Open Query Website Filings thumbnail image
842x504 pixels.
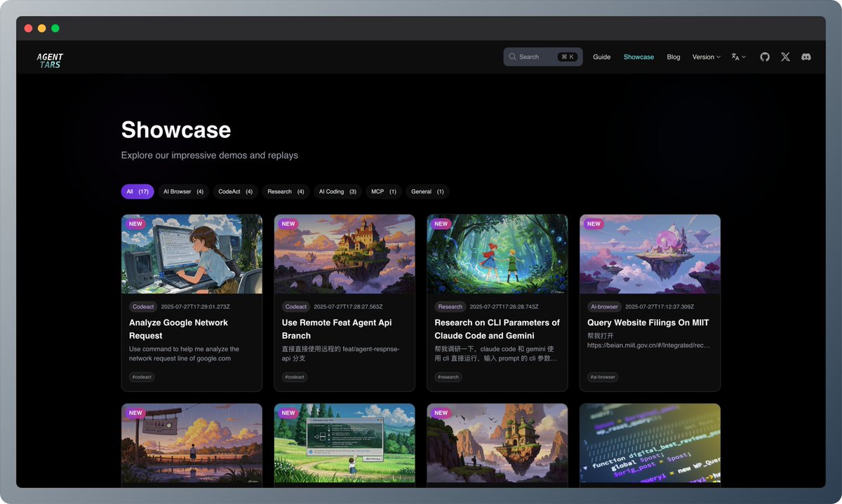[x=650, y=254]
